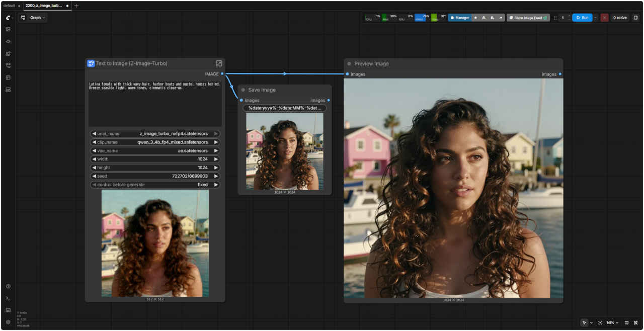Screen dimensions: 644x331
Task: Toggle link visibility icon at bottom right
Action: point(636,322)
